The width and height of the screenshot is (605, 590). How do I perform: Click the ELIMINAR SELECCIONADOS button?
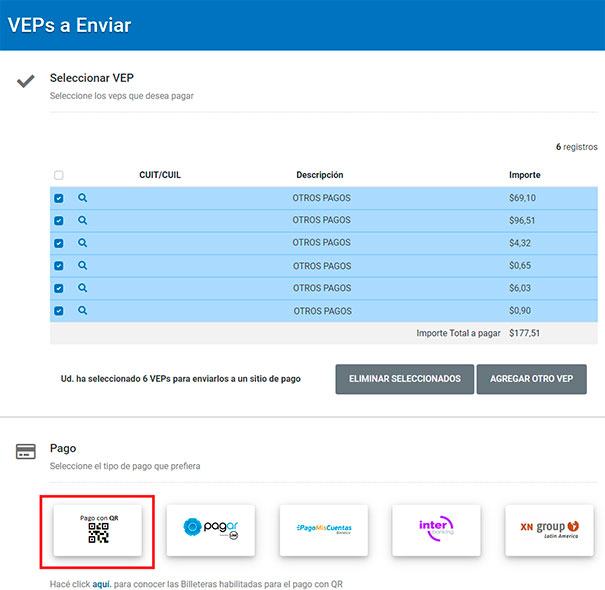[405, 379]
